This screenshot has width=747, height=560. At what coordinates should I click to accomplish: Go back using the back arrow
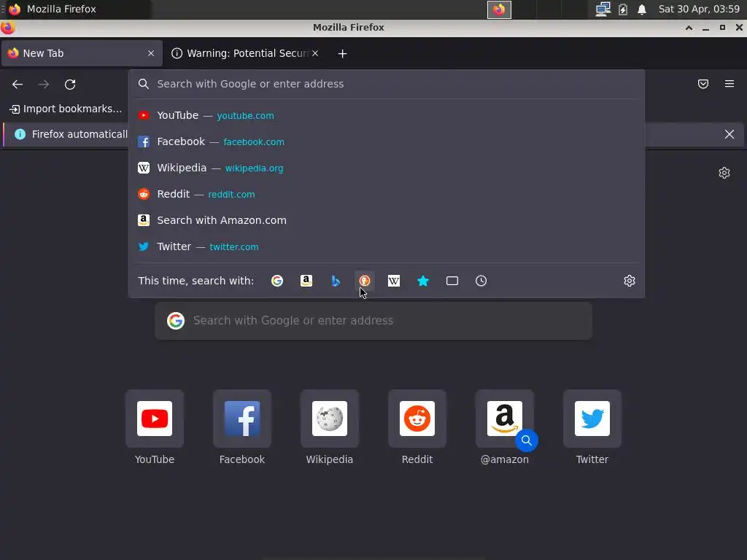18,85
